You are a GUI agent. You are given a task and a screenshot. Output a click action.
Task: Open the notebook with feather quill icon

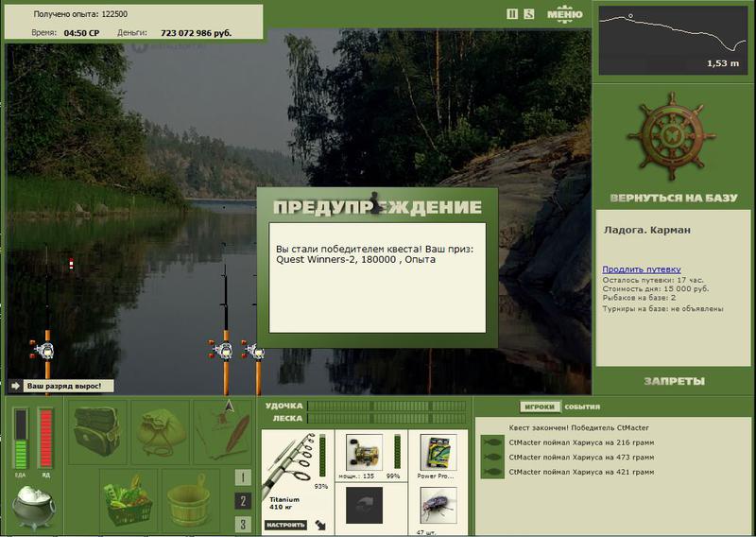[222, 432]
